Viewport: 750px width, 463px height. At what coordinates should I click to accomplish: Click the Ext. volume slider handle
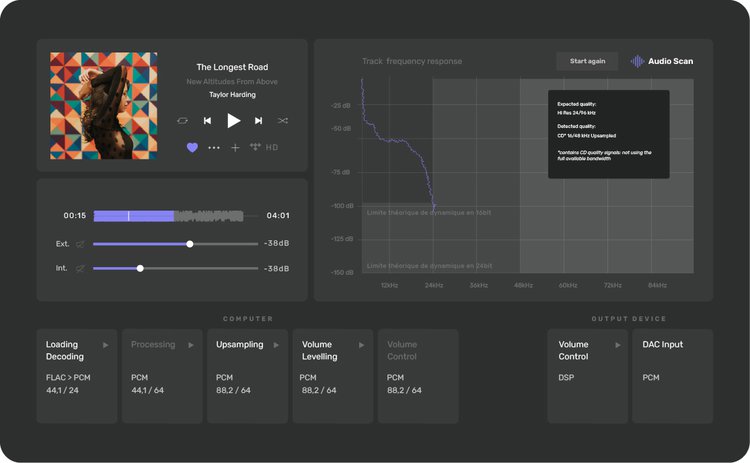click(190, 244)
